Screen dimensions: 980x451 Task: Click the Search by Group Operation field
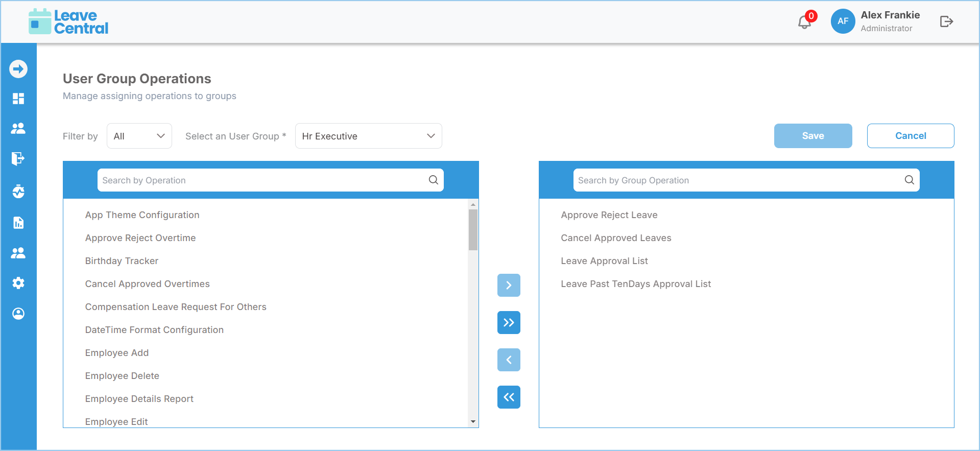(746, 180)
